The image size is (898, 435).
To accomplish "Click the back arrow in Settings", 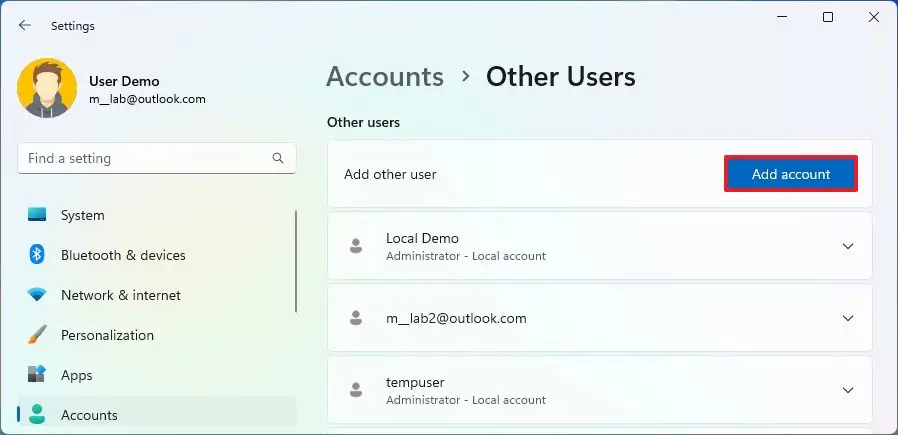I will click(x=25, y=26).
